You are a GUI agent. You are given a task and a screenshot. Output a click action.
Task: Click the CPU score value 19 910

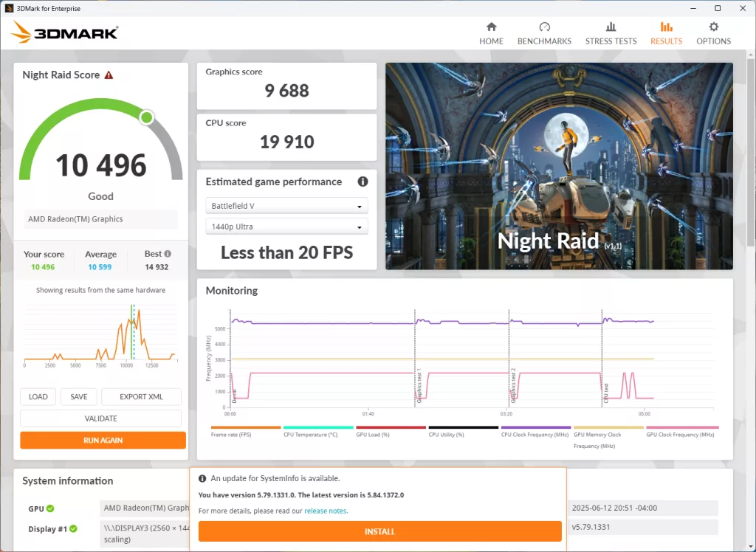click(x=287, y=142)
